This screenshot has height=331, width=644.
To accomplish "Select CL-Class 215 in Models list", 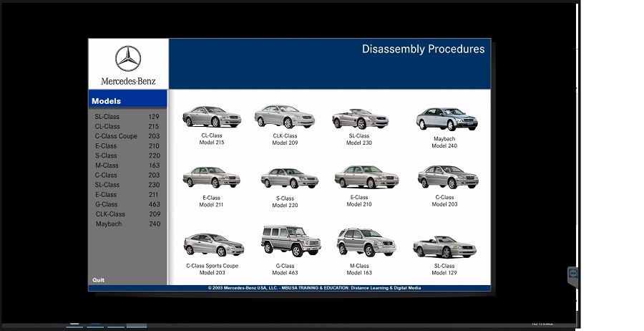I will pyautogui.click(x=127, y=127).
